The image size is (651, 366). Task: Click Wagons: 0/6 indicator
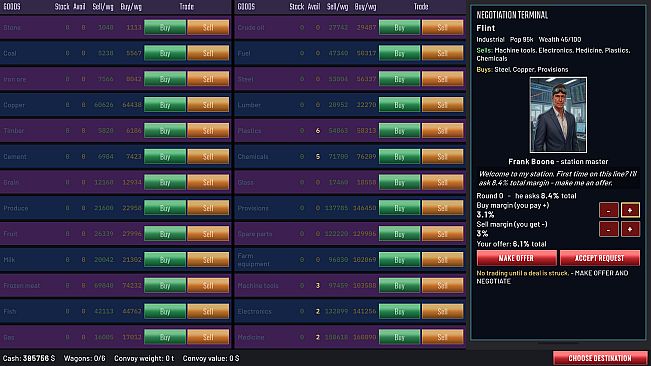pos(84,358)
